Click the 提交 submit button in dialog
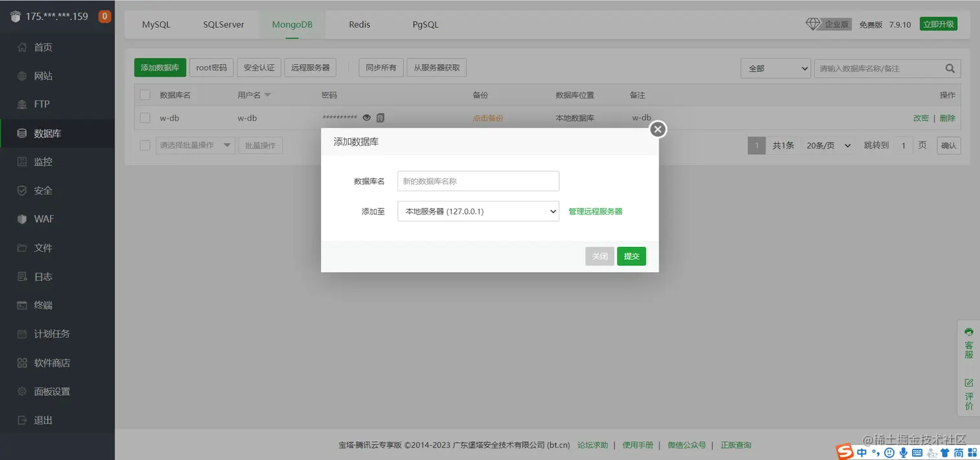This screenshot has width=980, height=460. (631, 257)
